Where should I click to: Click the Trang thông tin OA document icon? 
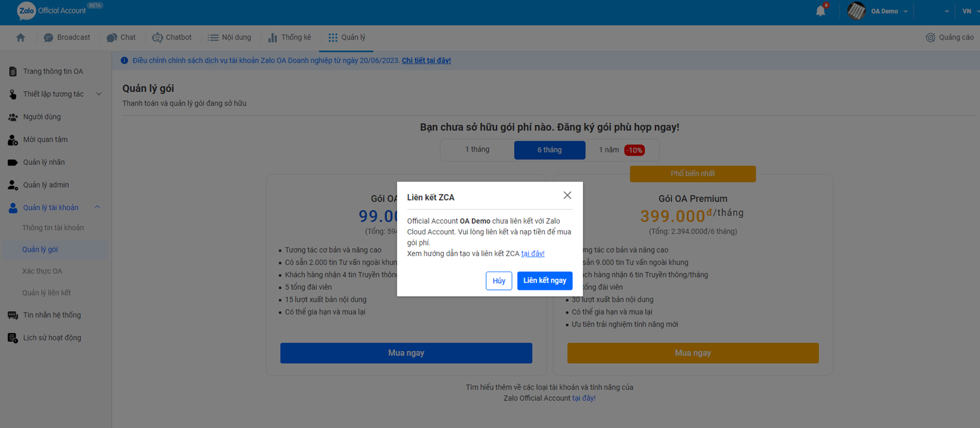click(13, 72)
